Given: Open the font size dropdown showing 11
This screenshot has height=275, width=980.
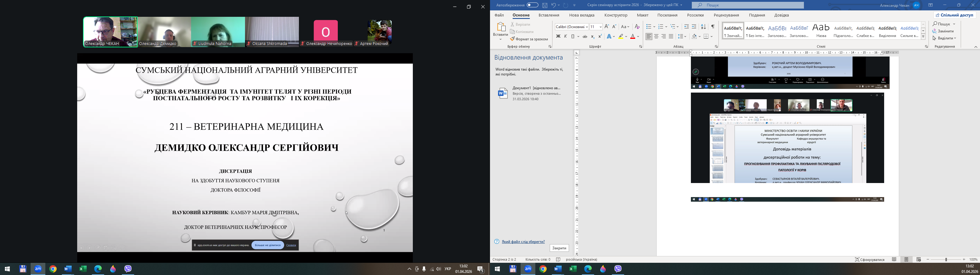Looking at the screenshot, I should coord(600,27).
